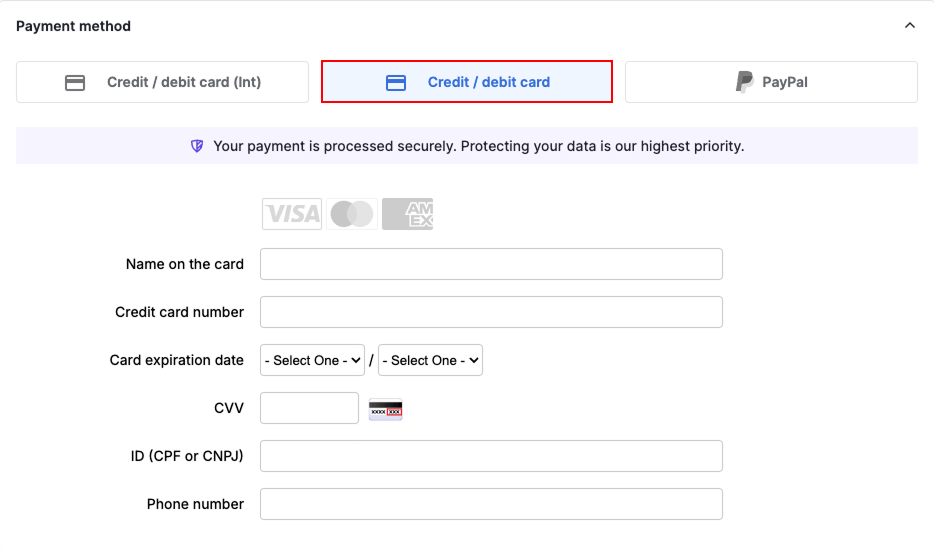Click the card icon in Credit / debit card (Int)
Image resolution: width=934 pixels, height=551 pixels.
click(x=75, y=82)
